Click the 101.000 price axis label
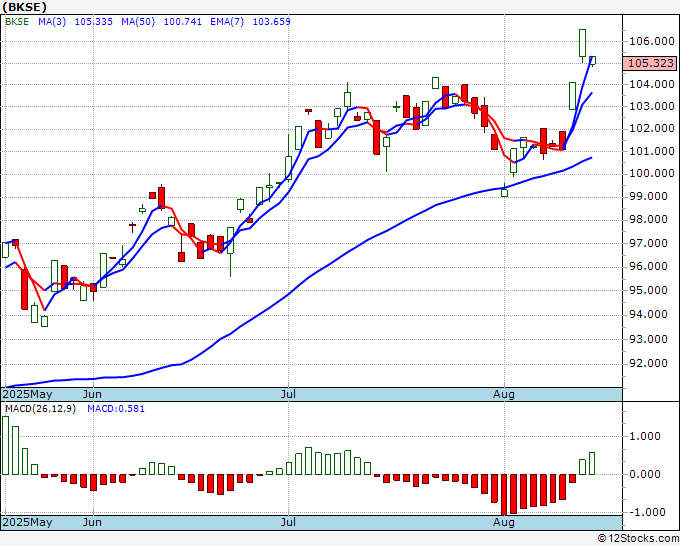 click(x=651, y=151)
